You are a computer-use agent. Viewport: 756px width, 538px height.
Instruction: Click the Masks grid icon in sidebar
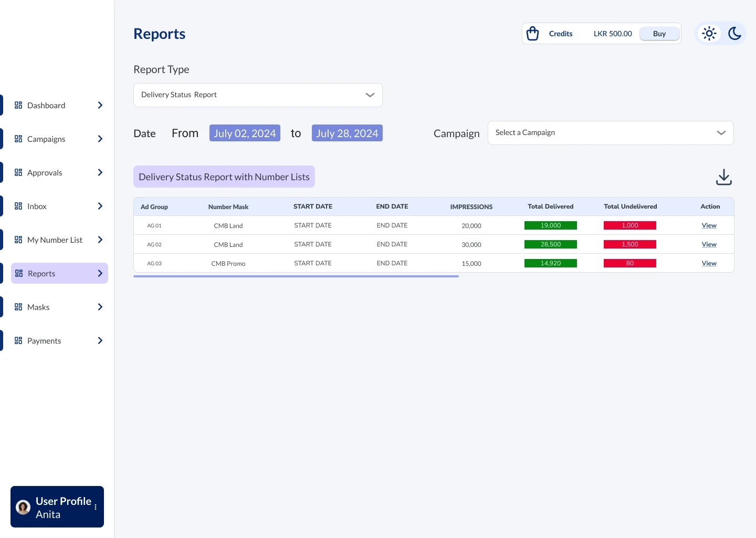point(18,307)
